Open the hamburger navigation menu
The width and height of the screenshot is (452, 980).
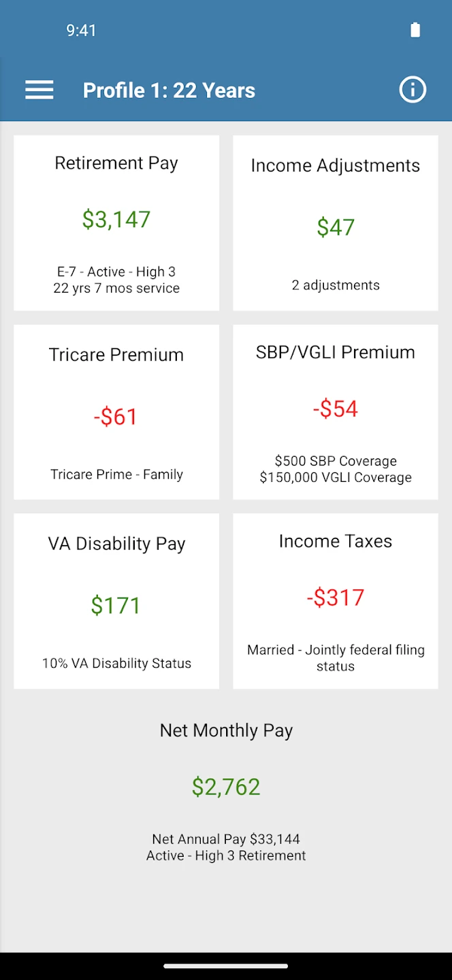tap(39, 90)
